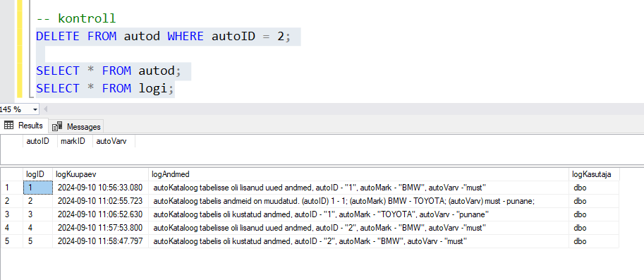Image resolution: width=644 pixels, height=280 pixels.
Task: Select the logAndmed cell about lisanud autoID "2"
Action: point(358,228)
